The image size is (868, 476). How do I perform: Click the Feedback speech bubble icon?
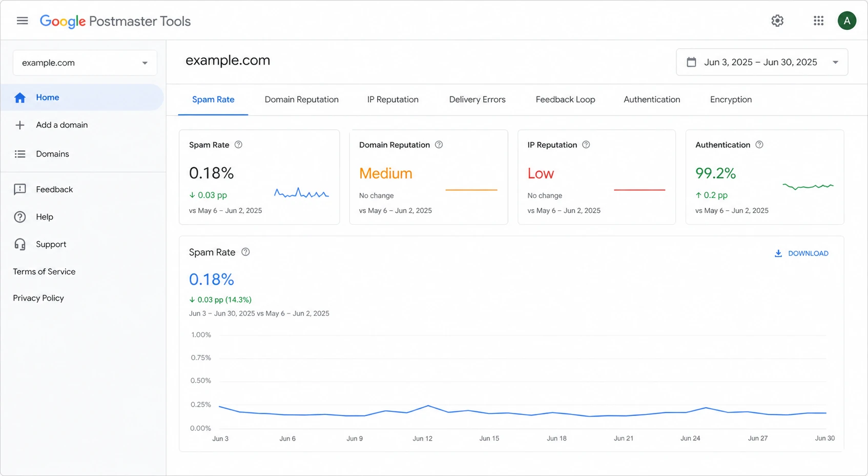click(20, 189)
